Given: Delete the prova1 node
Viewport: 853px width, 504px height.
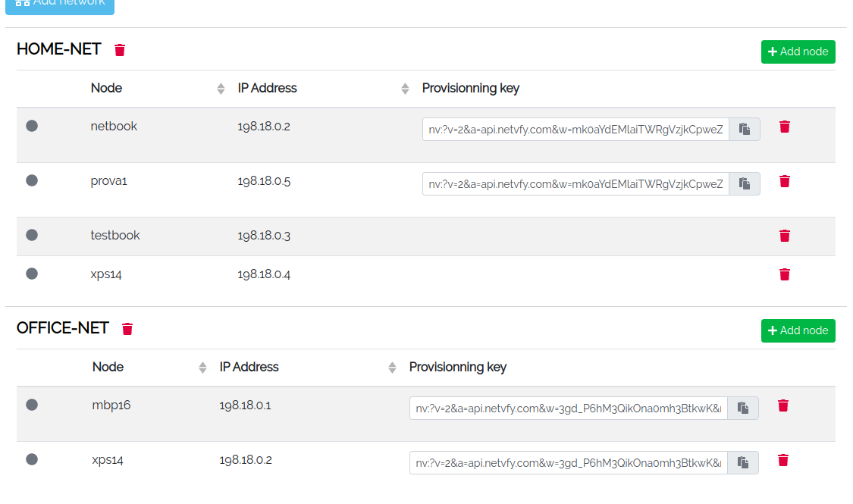Looking at the screenshot, I should pyautogui.click(x=784, y=181).
